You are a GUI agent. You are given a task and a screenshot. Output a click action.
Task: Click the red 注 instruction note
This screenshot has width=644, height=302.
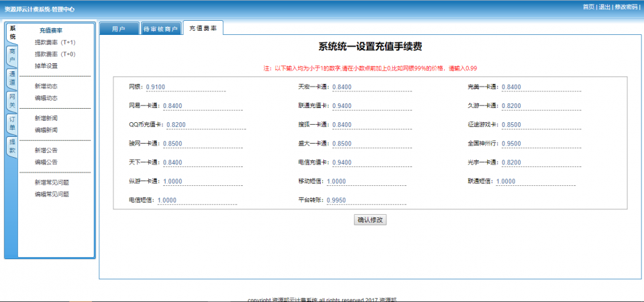click(x=370, y=68)
